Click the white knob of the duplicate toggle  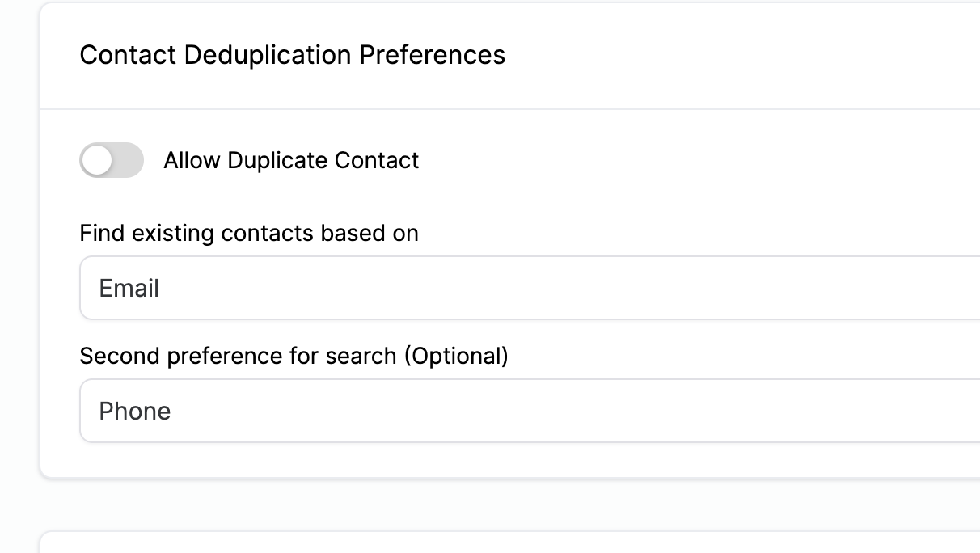(x=97, y=160)
